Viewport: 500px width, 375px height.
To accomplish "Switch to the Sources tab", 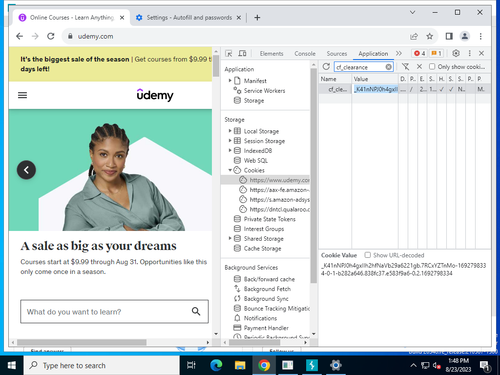I will click(337, 53).
